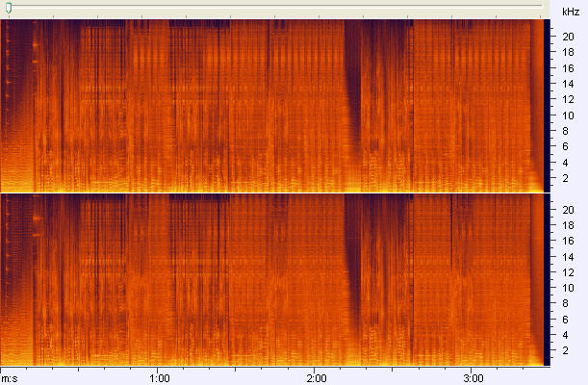Click the playback position slider handle
588x385 pixels.
click(10, 7)
